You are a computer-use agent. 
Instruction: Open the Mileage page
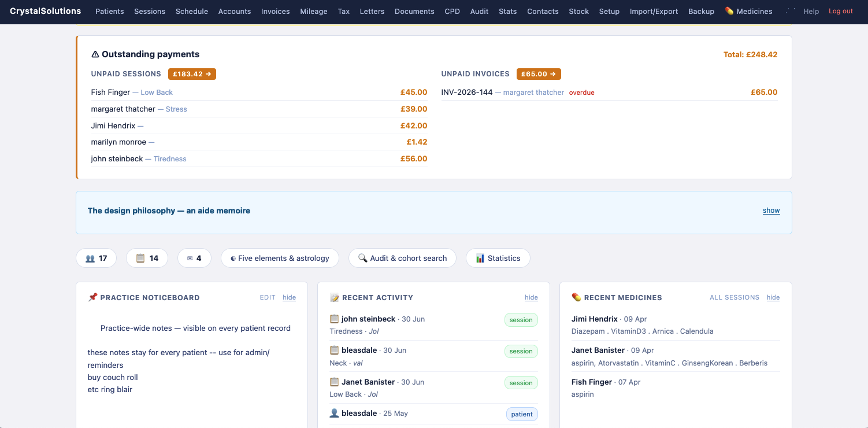[314, 11]
